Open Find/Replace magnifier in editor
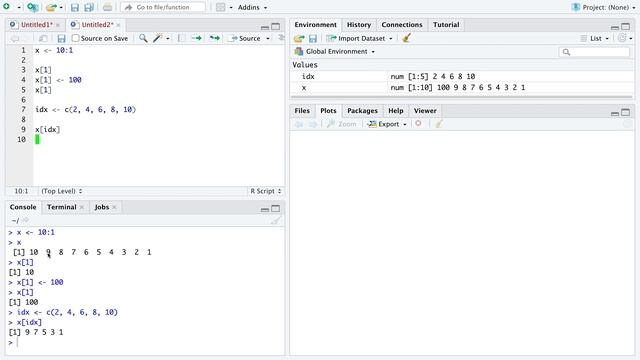This screenshot has width=640, height=360. point(143,38)
